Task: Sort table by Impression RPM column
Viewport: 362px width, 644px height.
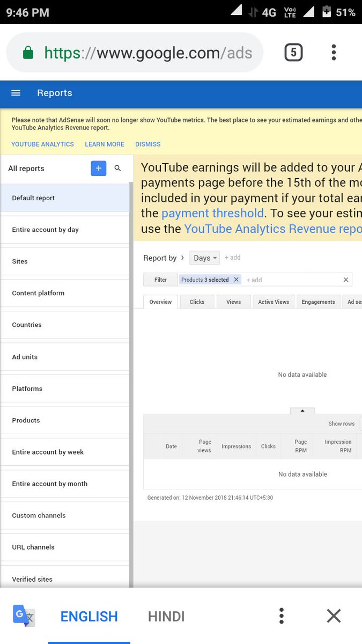Action: click(x=338, y=447)
